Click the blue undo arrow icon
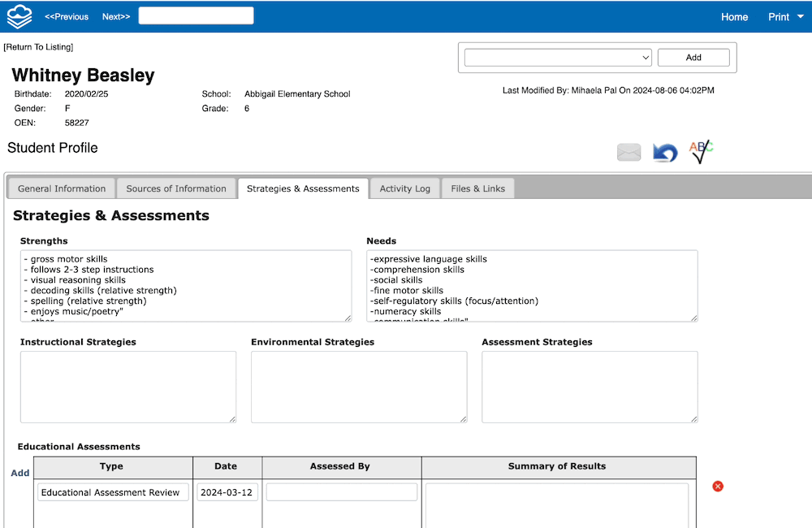This screenshot has width=812, height=528. pos(665,153)
